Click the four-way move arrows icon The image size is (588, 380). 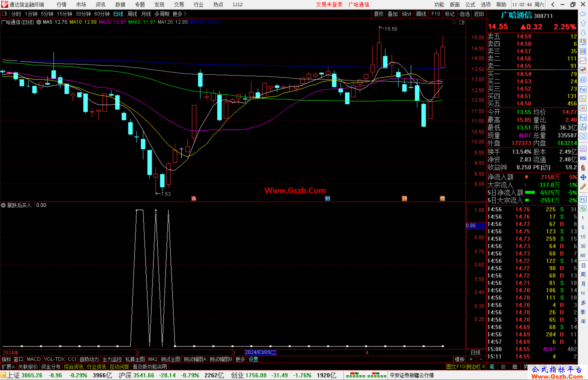click(583, 177)
